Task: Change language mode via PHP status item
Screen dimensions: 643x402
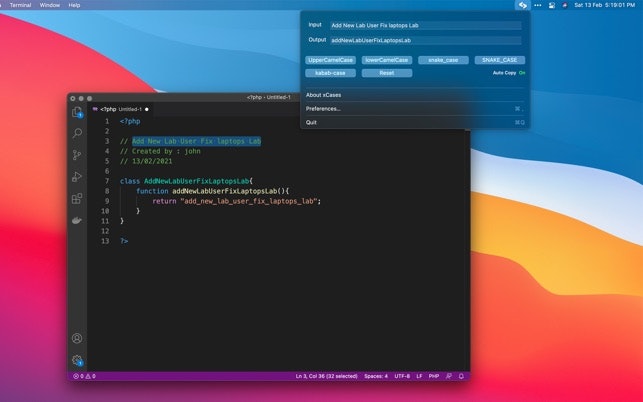Action: click(434, 376)
